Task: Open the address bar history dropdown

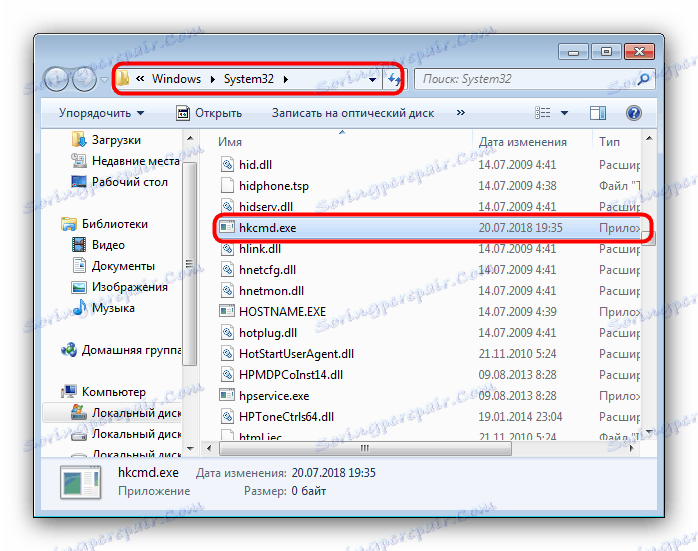Action: point(373,80)
